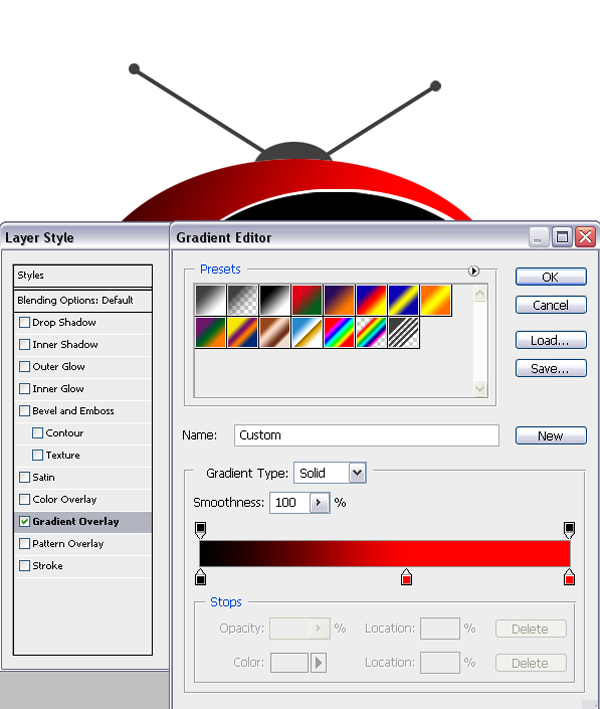Click the stop Color swatch box
600x709 pixels.
tap(289, 663)
